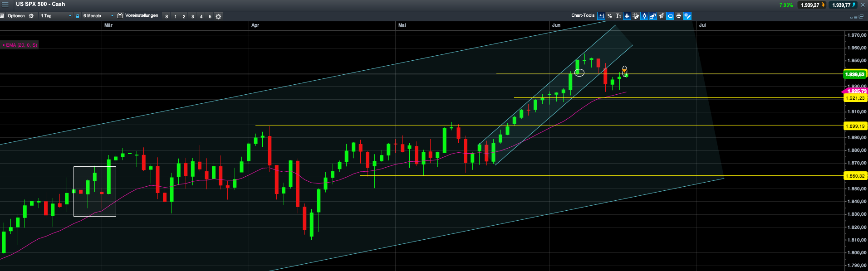Close the chart with the X icon
The width and height of the screenshot is (868, 271).
tap(863, 5)
